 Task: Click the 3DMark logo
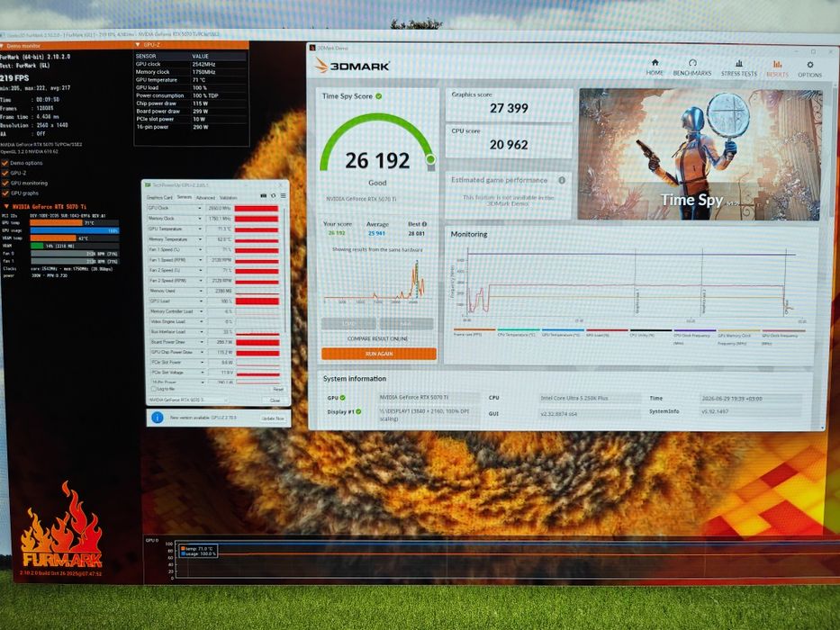(351, 66)
